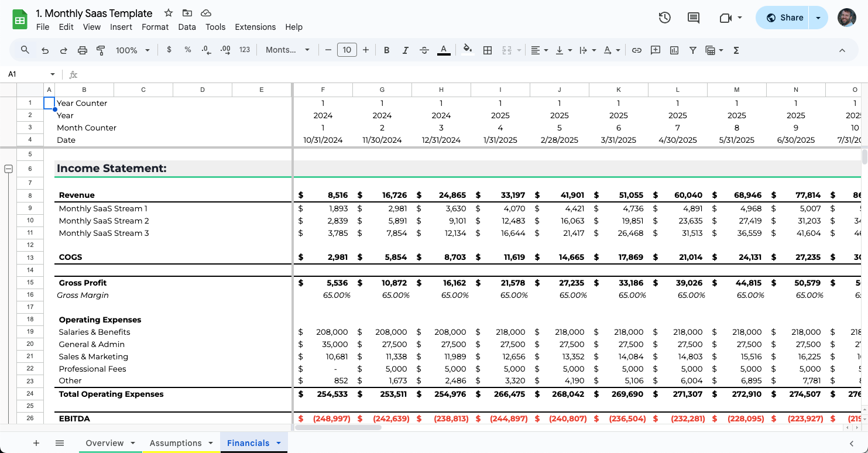Open the functions sigma icon

(736, 50)
